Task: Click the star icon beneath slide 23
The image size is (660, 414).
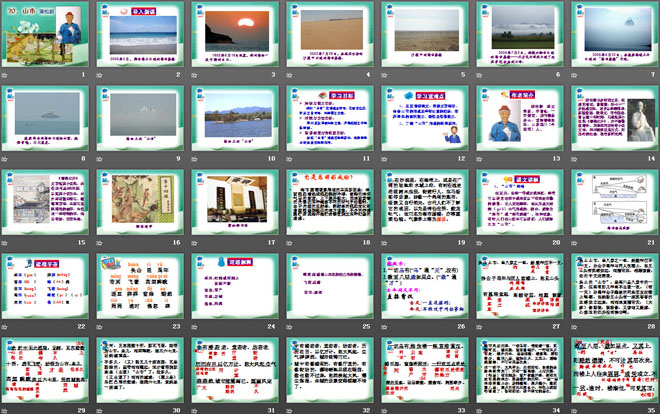Action: coord(100,327)
